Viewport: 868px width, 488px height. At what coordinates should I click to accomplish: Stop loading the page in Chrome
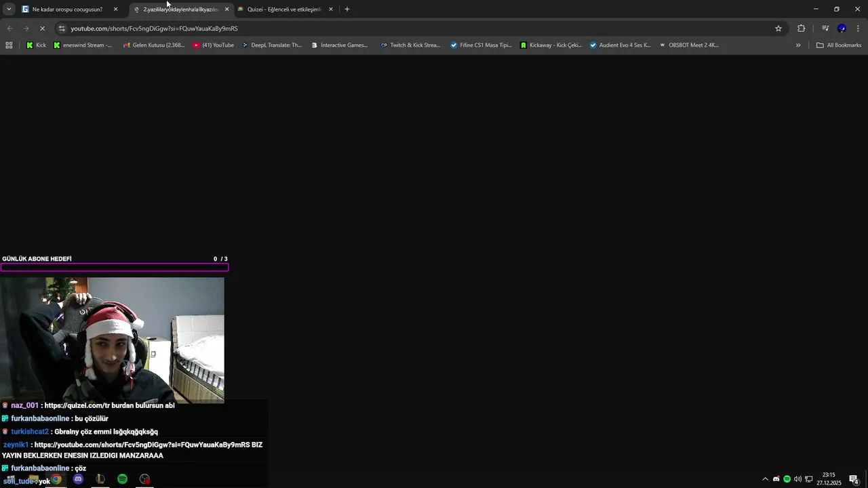pos(42,28)
